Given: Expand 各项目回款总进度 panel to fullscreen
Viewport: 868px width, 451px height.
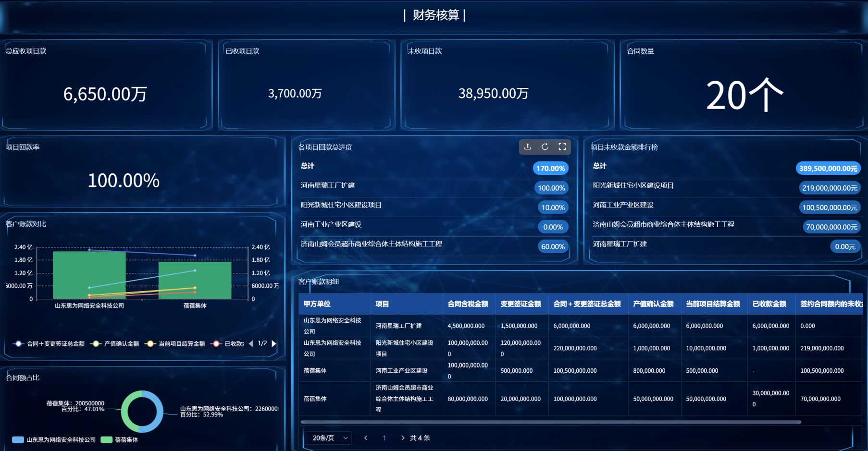Looking at the screenshot, I should point(562,147).
